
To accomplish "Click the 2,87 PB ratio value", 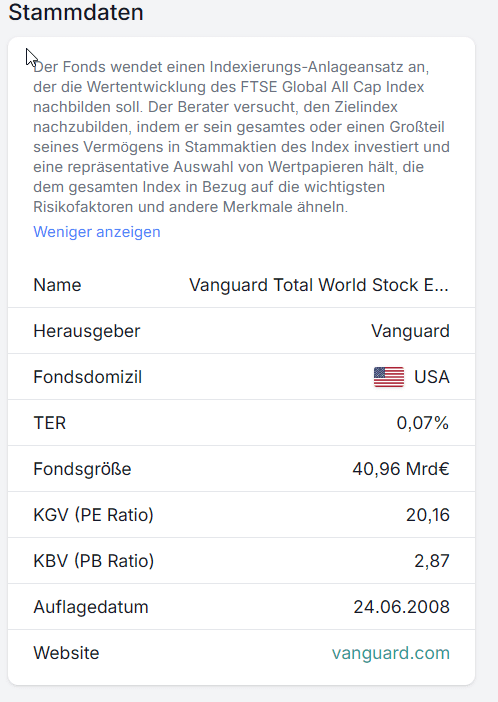I will (x=432, y=561).
